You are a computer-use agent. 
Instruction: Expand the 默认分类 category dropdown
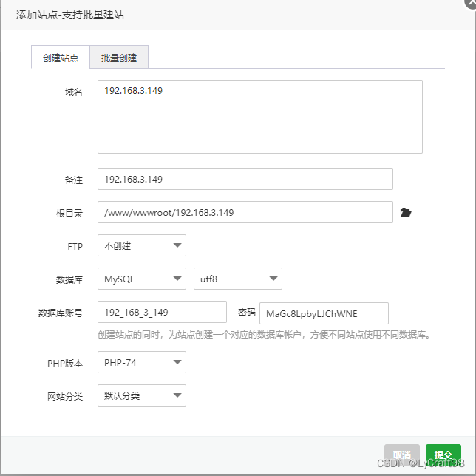(142, 395)
